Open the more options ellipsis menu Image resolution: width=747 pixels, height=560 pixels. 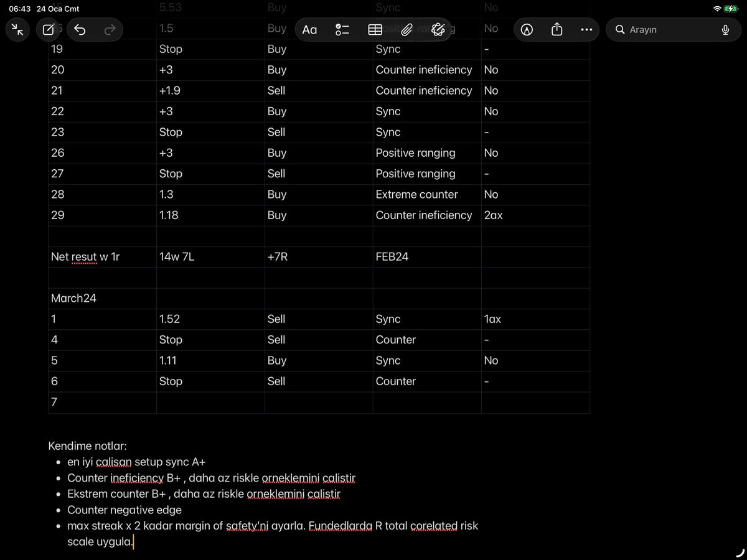[x=586, y=29]
